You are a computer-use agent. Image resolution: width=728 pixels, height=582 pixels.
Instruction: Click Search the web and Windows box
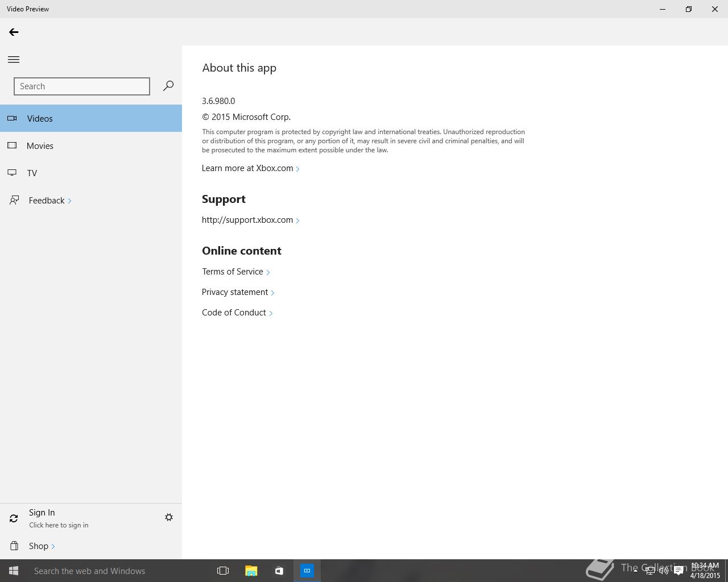tap(118, 571)
